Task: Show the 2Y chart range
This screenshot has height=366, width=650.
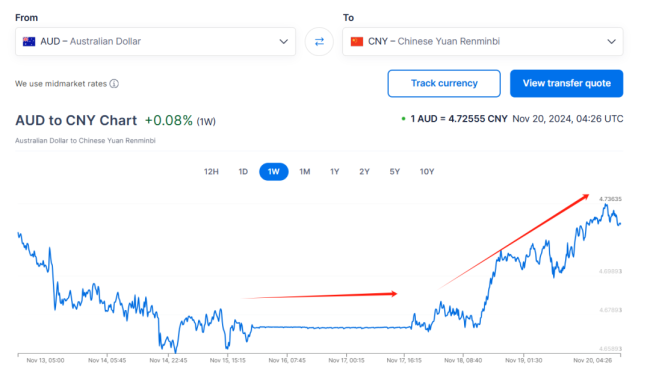Action: point(364,172)
